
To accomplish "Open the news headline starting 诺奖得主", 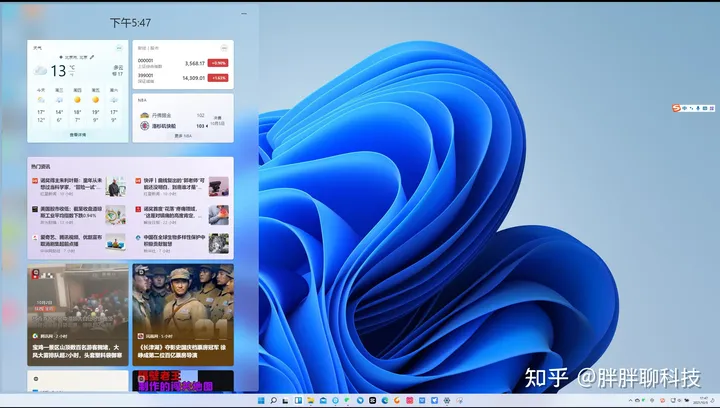I will [71, 184].
